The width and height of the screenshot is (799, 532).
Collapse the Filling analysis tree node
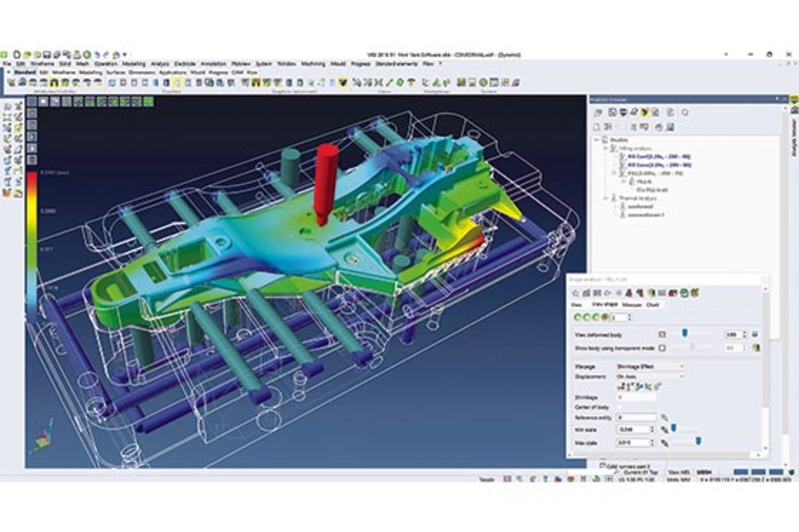coord(605,148)
